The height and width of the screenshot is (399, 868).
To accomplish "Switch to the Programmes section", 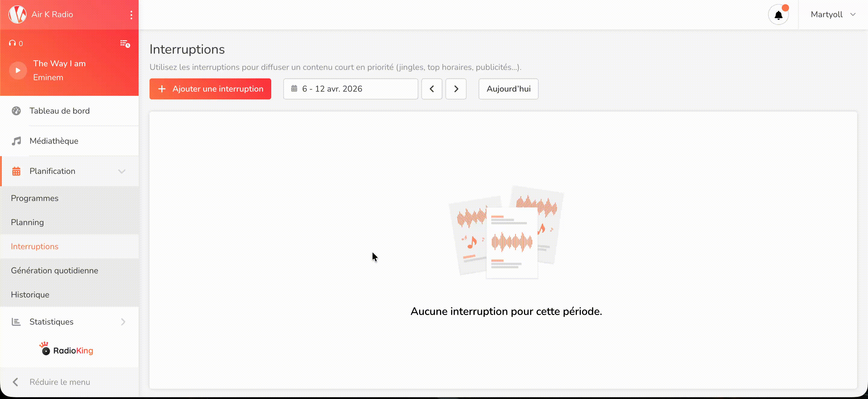I will [34, 198].
